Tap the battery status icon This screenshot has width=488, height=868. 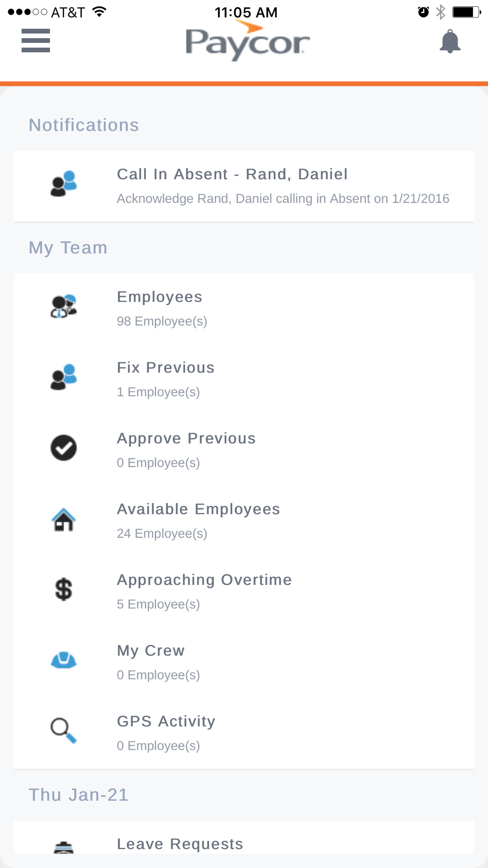point(467,12)
